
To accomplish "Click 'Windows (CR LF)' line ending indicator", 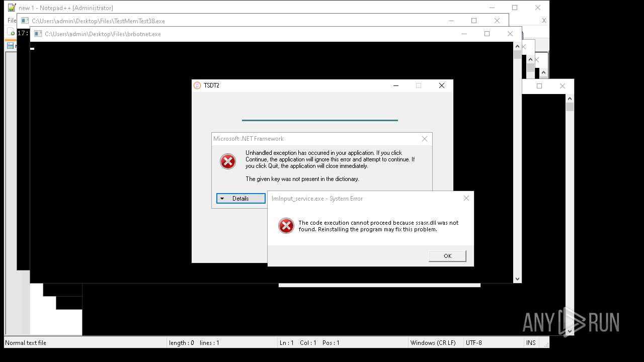I will [x=433, y=343].
